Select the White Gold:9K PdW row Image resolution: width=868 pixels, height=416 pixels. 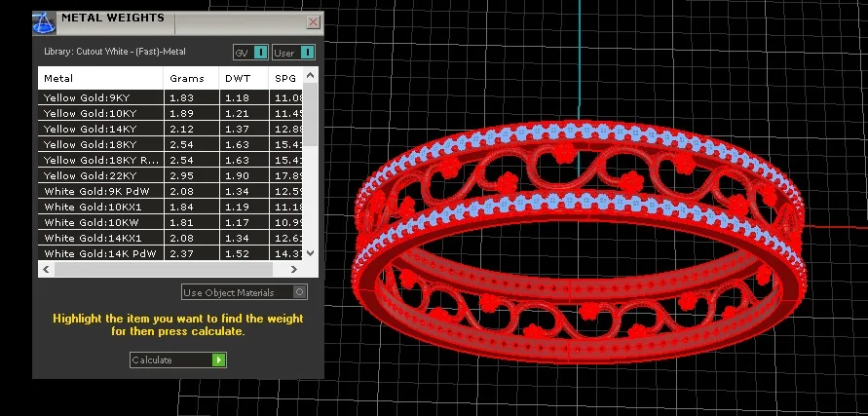[x=170, y=191]
